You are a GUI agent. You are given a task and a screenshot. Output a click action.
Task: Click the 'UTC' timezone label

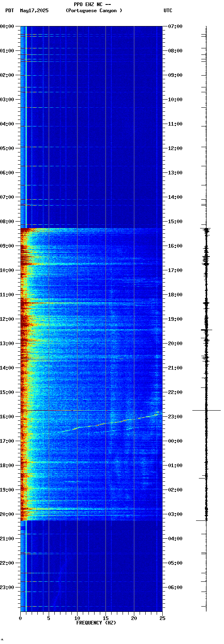pyautogui.click(x=168, y=11)
